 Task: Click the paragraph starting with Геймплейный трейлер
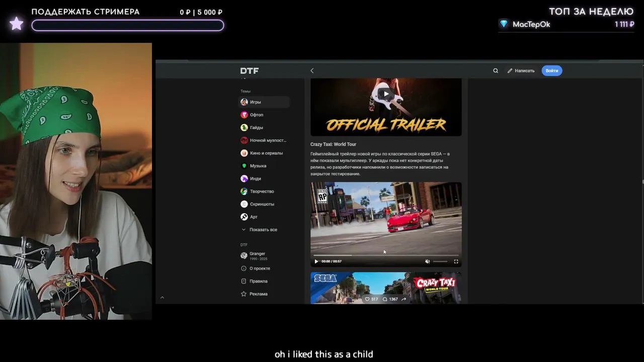coord(380,163)
